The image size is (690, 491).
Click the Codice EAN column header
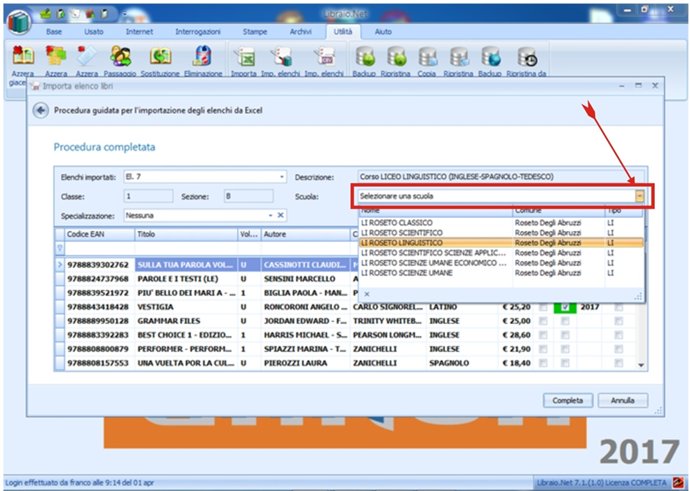pos(99,234)
